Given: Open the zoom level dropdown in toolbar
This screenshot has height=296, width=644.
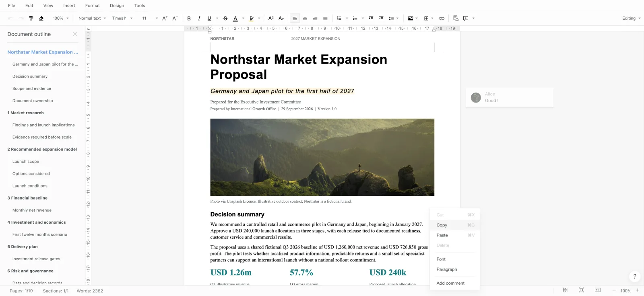Looking at the screenshot, I should click(x=61, y=18).
